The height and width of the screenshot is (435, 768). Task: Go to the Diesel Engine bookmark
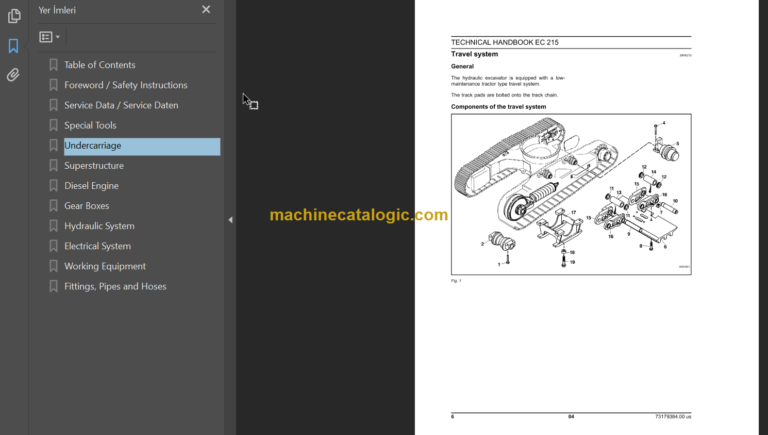(x=91, y=186)
